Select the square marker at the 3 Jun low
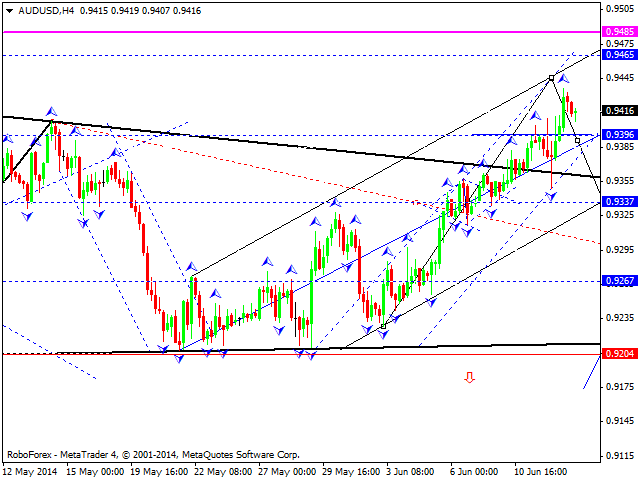This screenshot has width=640, height=480. (x=383, y=326)
